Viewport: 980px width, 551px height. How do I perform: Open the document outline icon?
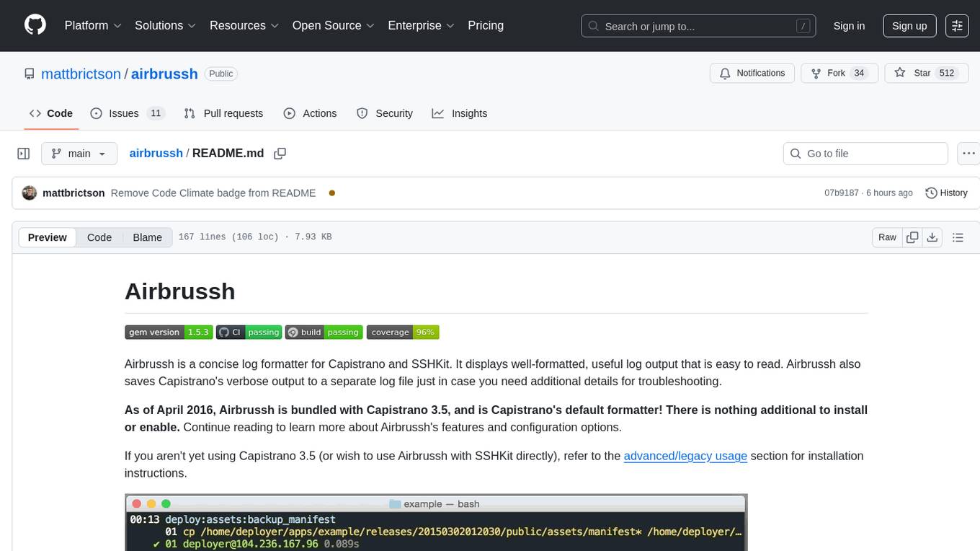[958, 237]
